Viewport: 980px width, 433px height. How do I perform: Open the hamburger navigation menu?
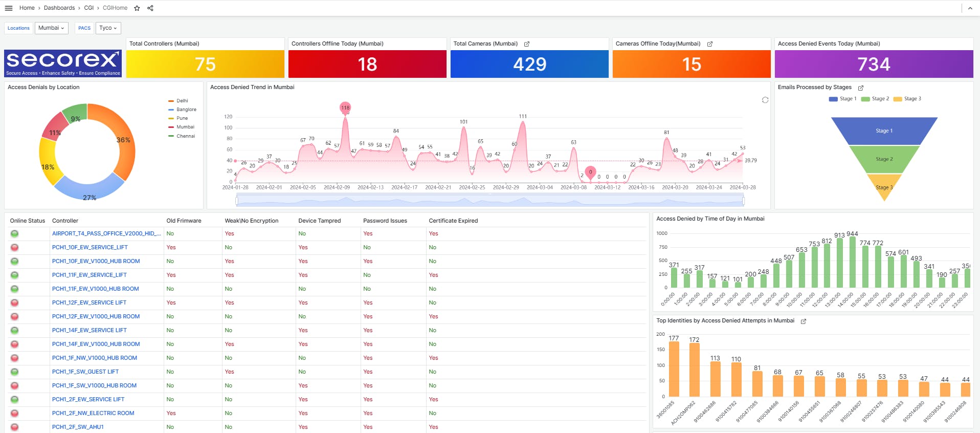pyautogui.click(x=8, y=8)
